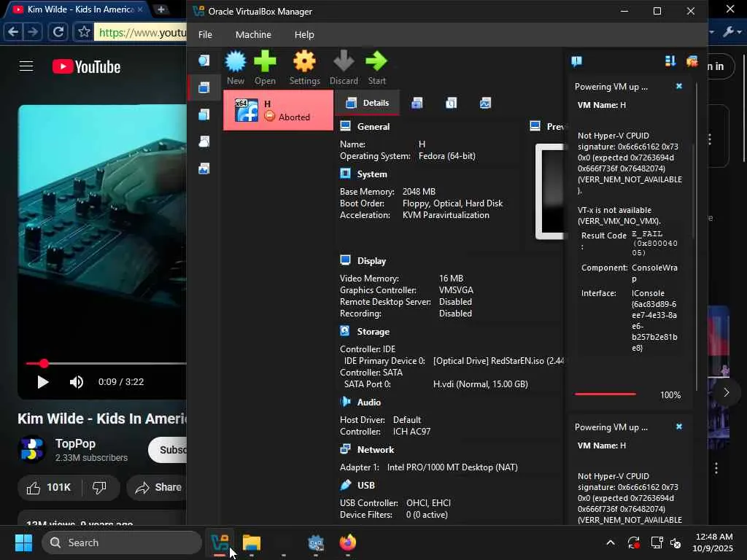Switch to the Snapshots machine tab icon
Viewport: 747px width, 560px height.
pos(417,103)
